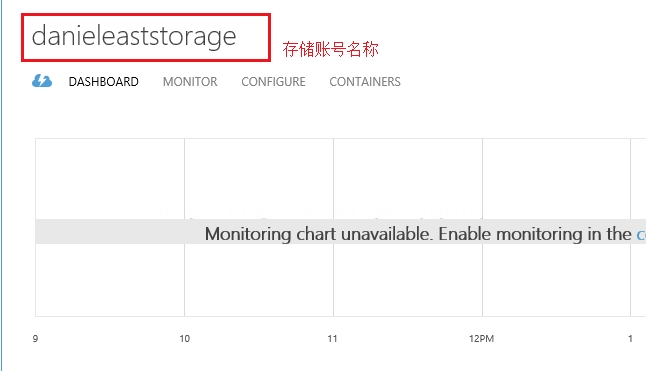Image resolution: width=646 pixels, height=371 pixels.
Task: Select the 12PM axis label
Action: point(481,338)
